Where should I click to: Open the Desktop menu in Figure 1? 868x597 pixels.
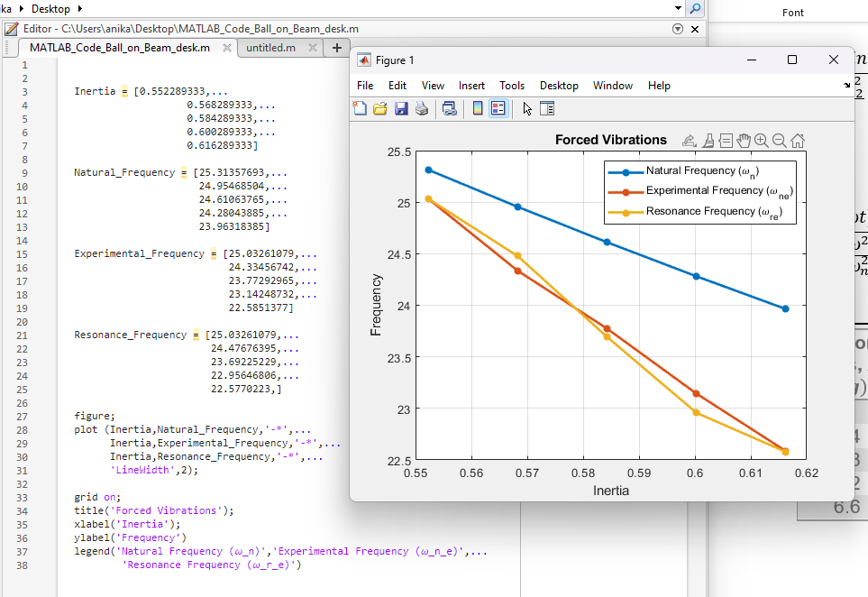pyautogui.click(x=559, y=86)
